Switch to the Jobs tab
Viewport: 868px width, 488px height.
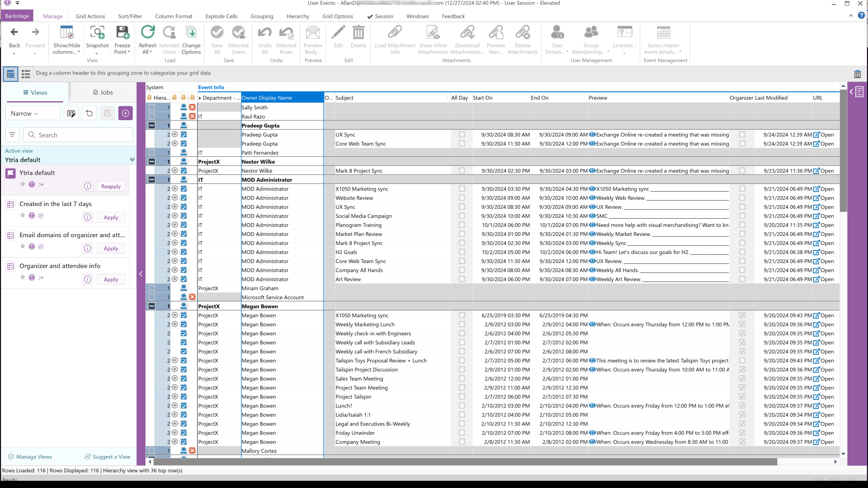[103, 93]
